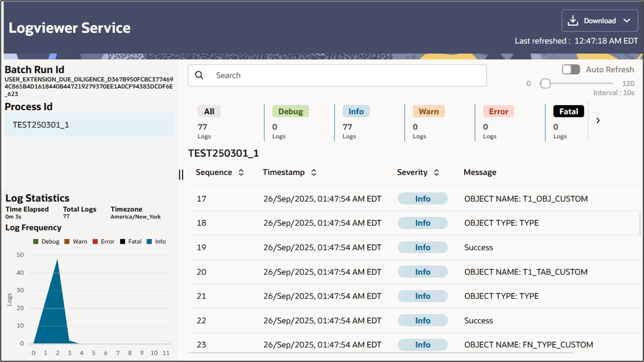Switch to the Error severity filter
The image size is (644, 362).
[x=498, y=111]
